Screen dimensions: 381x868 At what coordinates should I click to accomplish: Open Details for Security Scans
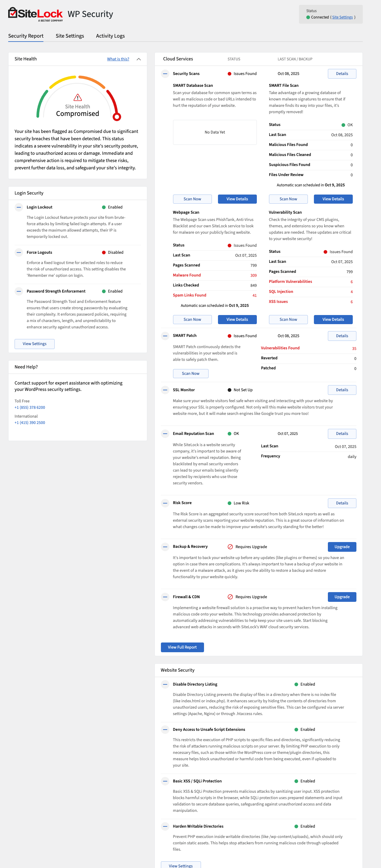342,73
